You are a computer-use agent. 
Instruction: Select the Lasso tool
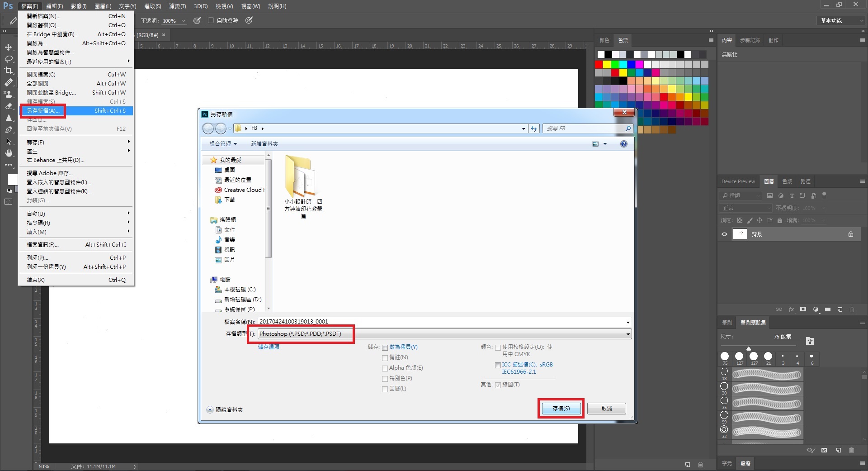click(x=9, y=59)
